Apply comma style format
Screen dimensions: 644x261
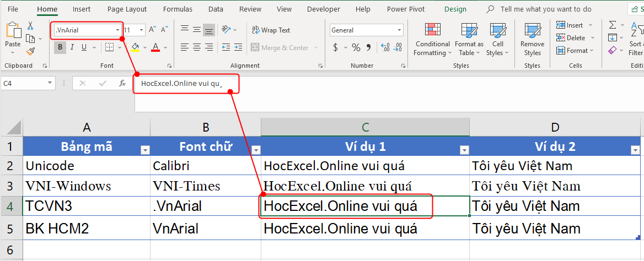point(368,47)
